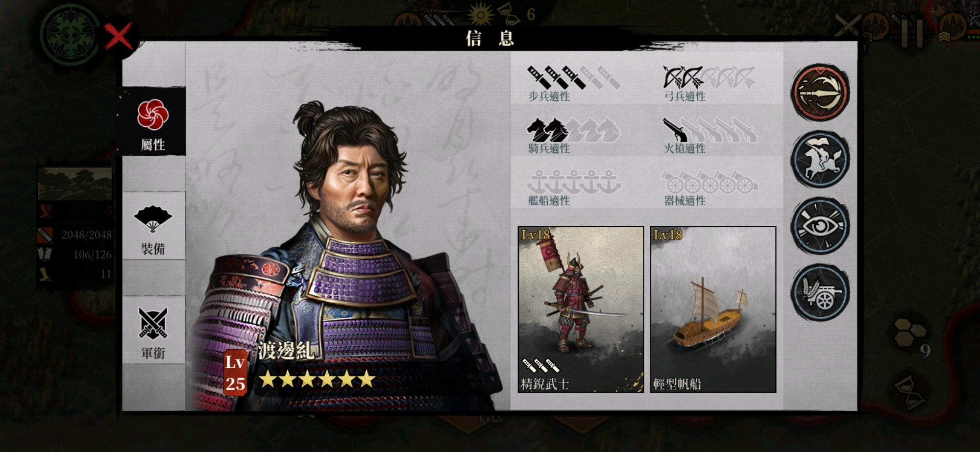This screenshot has width=980, height=452.
Task: Tap the 艦船適性 ship aptitude anchors
Action: point(574,182)
